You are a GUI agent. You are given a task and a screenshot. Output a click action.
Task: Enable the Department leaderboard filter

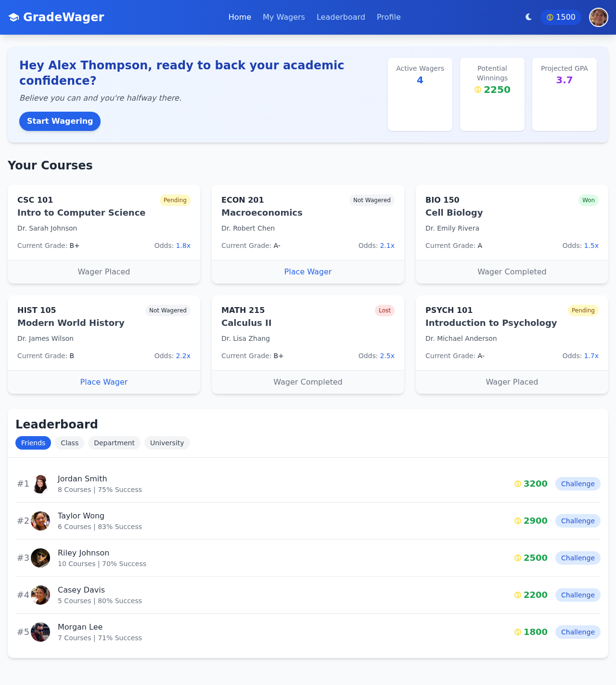pyautogui.click(x=114, y=443)
